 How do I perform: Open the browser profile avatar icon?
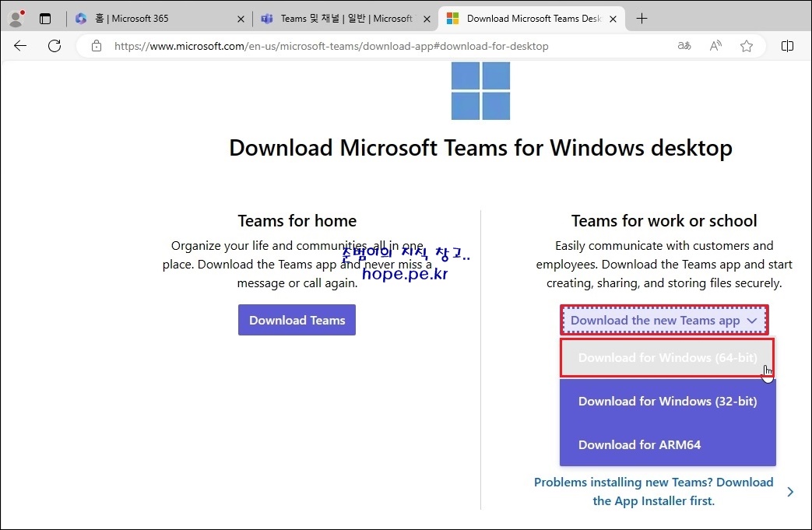point(16,19)
